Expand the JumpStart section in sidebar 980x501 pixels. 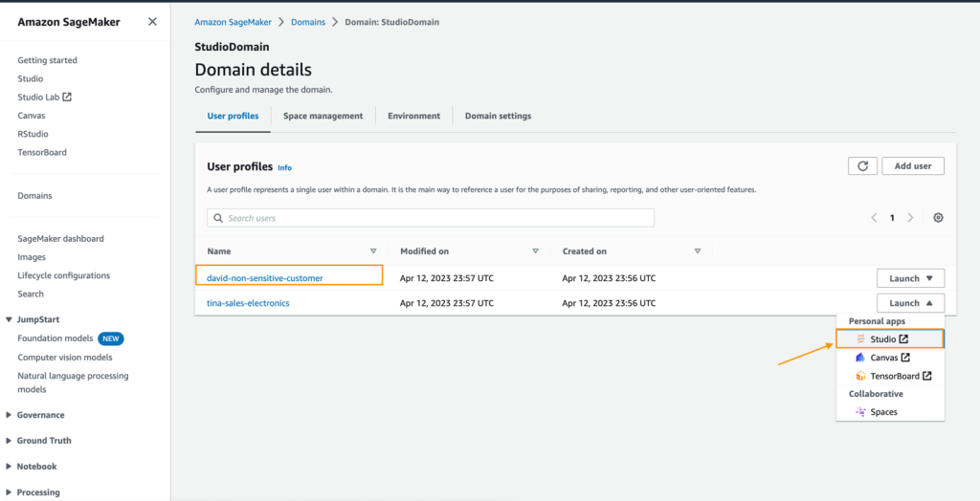click(10, 319)
